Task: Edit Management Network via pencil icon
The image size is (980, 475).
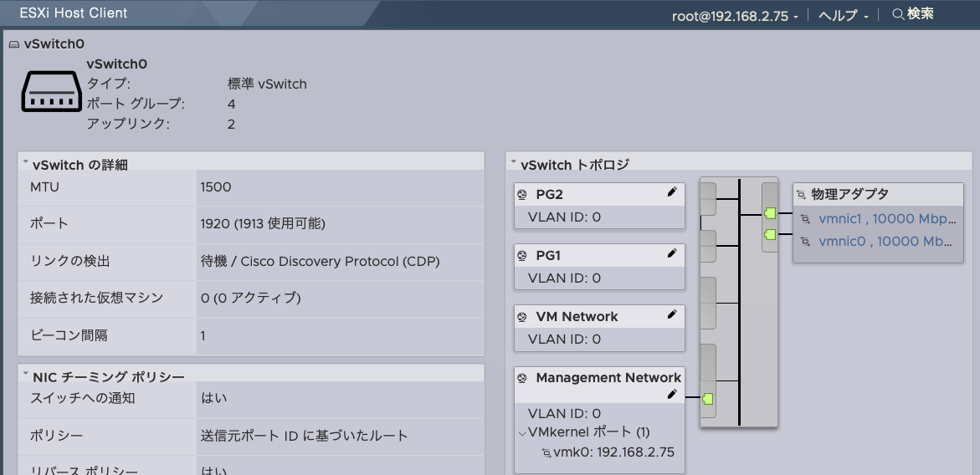Action: (x=672, y=395)
